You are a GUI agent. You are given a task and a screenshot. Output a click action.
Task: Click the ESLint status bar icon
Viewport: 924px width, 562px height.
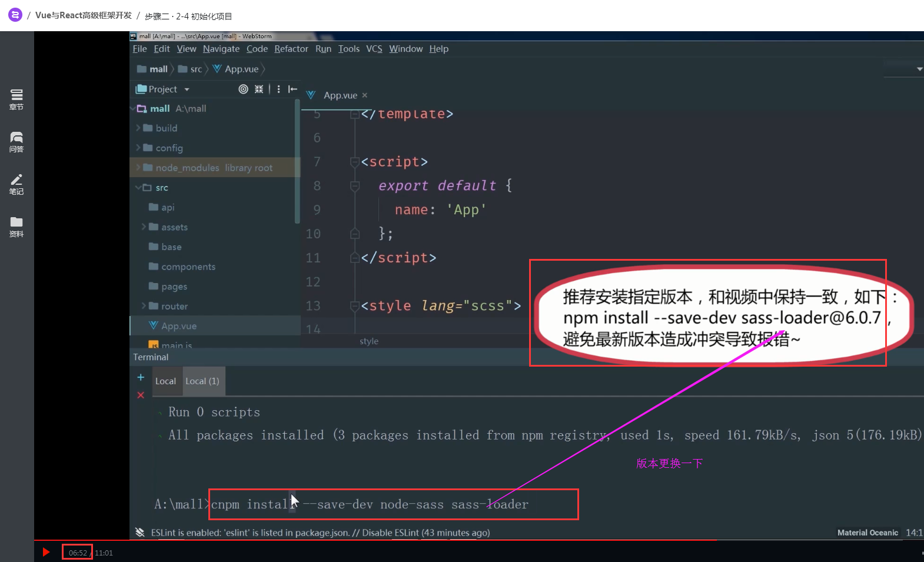coord(140,532)
